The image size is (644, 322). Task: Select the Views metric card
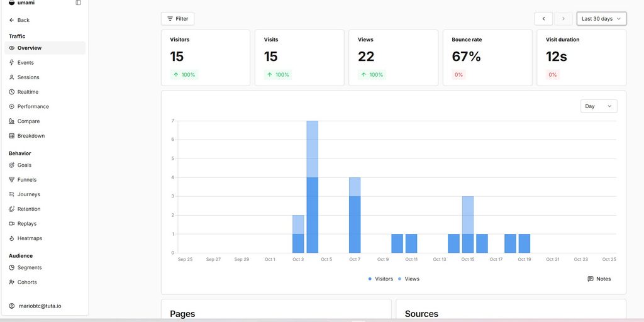point(394,57)
